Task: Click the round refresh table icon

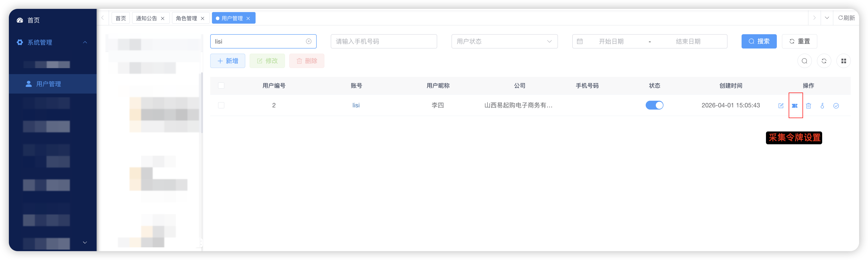Action: point(824,61)
